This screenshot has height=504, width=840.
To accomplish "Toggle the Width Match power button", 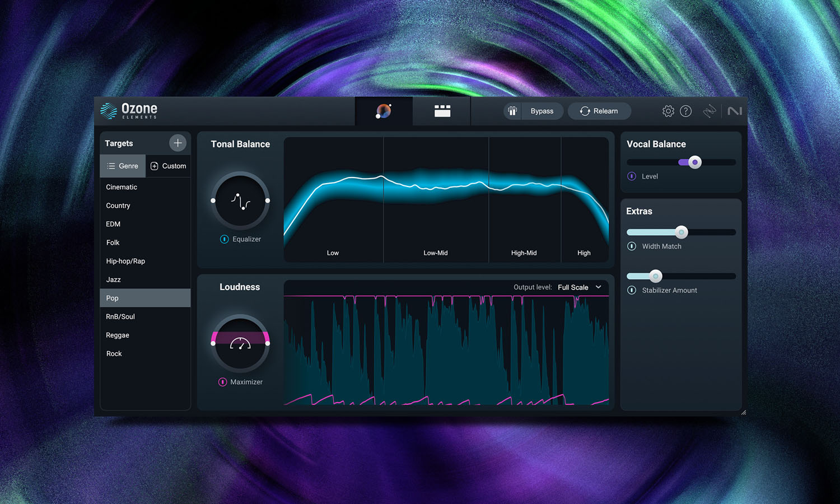I will tap(632, 246).
